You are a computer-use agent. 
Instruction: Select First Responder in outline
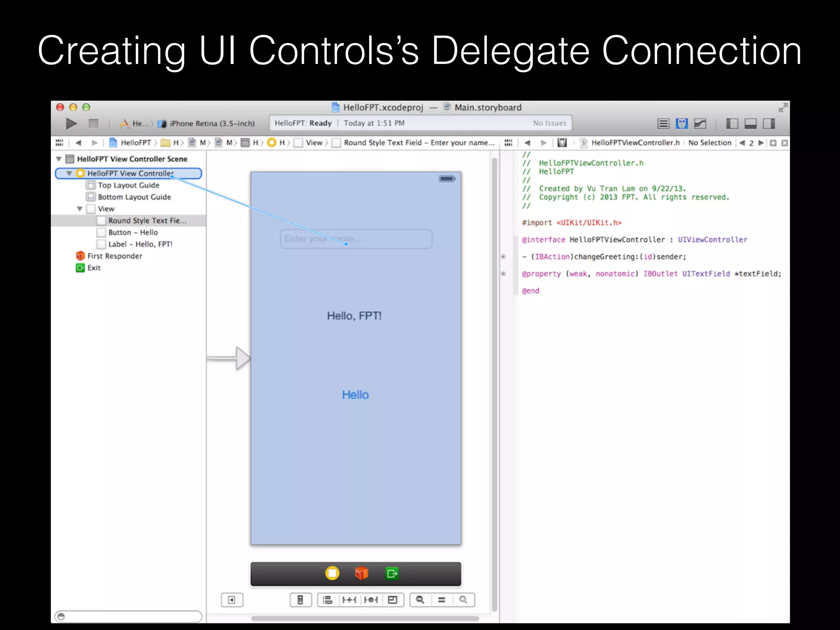(109, 256)
